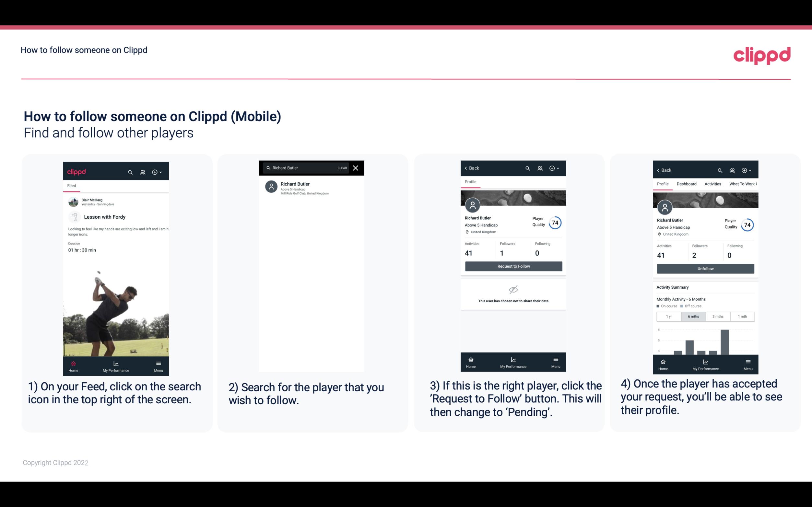This screenshot has width=812, height=507.
Task: Select the Dashboard tab on player profile
Action: [687, 183]
